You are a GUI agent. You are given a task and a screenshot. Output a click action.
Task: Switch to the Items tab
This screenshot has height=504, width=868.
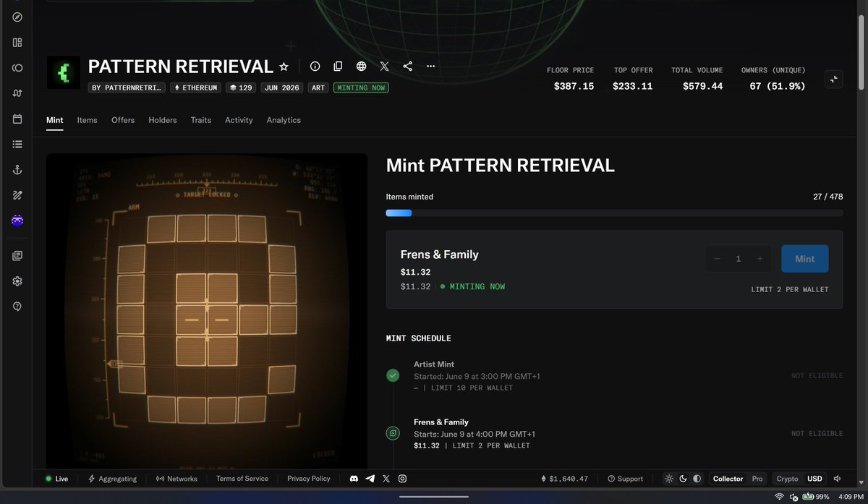point(87,120)
